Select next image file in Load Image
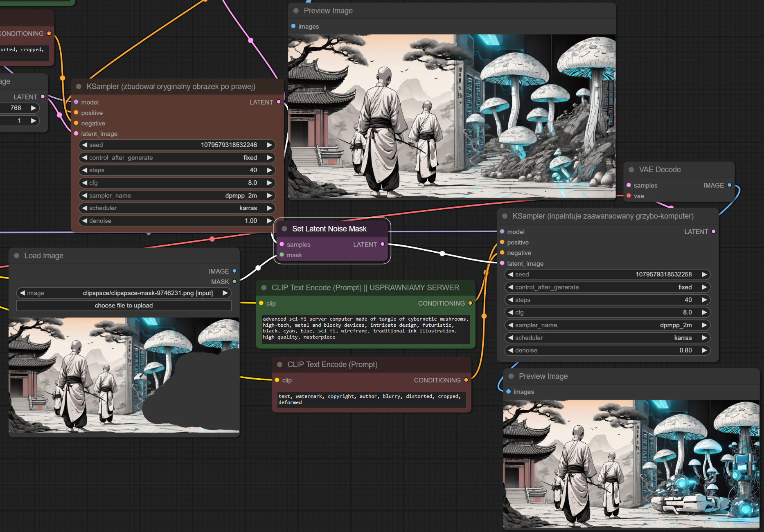 tap(225, 293)
